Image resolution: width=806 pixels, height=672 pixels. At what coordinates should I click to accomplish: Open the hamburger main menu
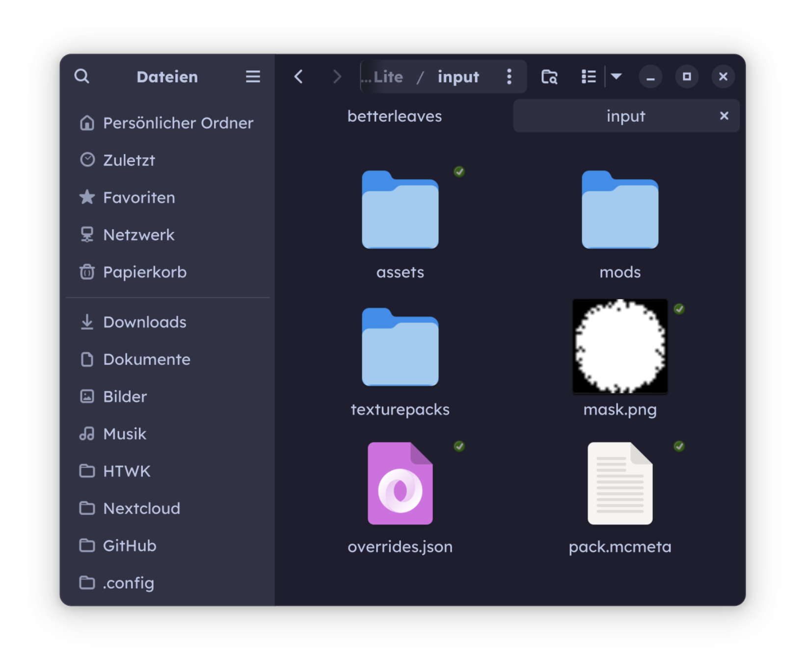[253, 77]
